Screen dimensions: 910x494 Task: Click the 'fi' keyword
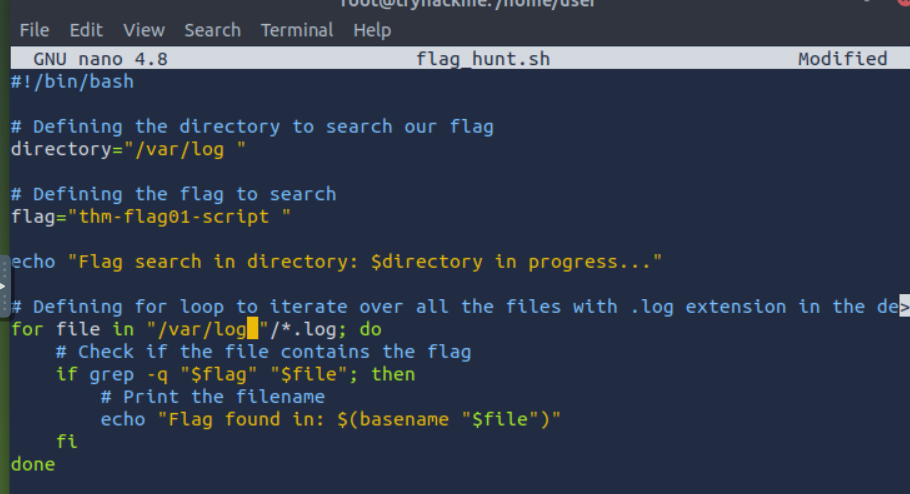coord(67,441)
